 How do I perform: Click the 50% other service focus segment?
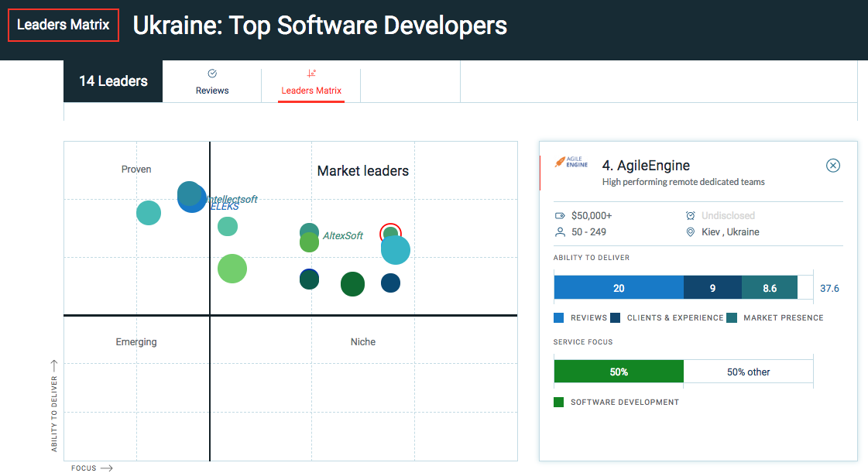point(749,372)
